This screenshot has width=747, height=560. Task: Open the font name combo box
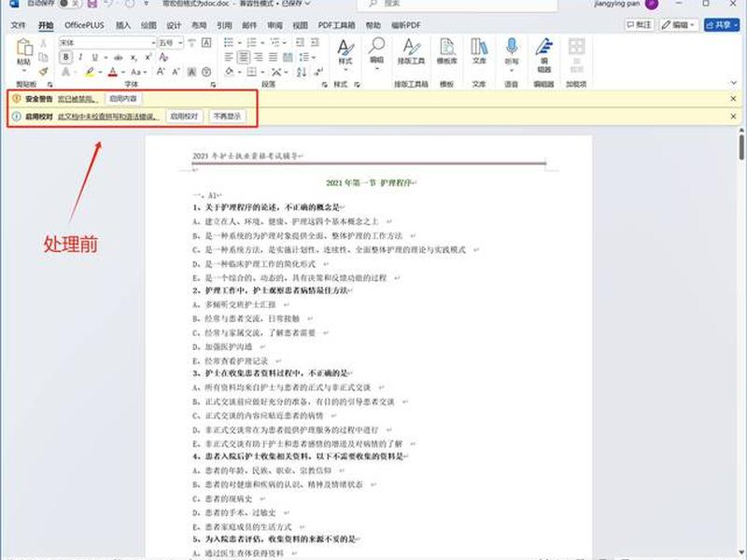tap(107, 43)
